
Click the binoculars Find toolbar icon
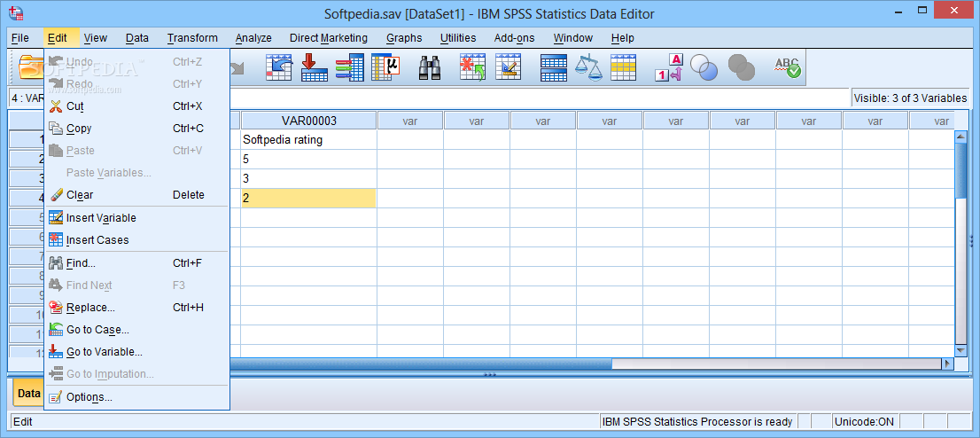[430, 67]
